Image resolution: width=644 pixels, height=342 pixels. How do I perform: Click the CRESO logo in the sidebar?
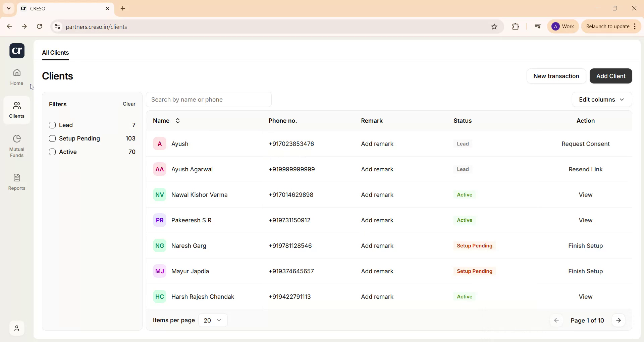[x=16, y=51]
